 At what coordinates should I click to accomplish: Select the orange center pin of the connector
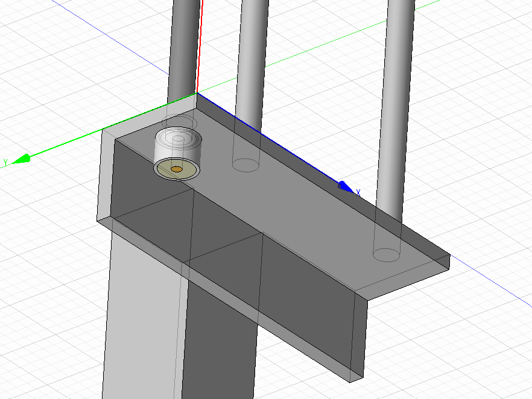pyautogui.click(x=176, y=169)
